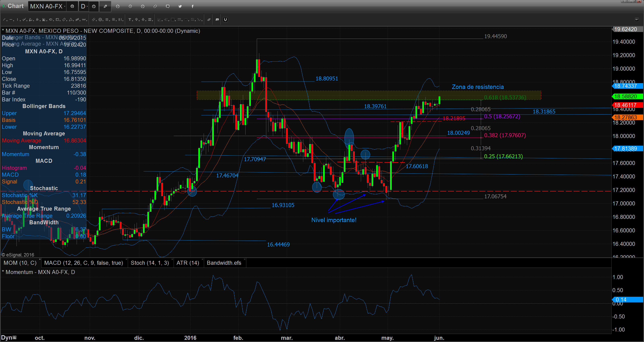The height and width of the screenshot is (342, 644).
Task: Click the Bollinger Bands Upper value row
Action: 44,113
